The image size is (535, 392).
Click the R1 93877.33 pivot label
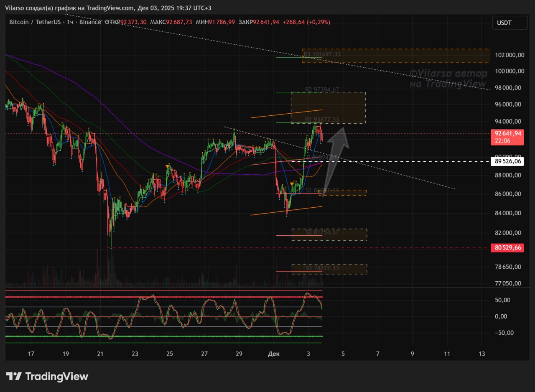322,120
